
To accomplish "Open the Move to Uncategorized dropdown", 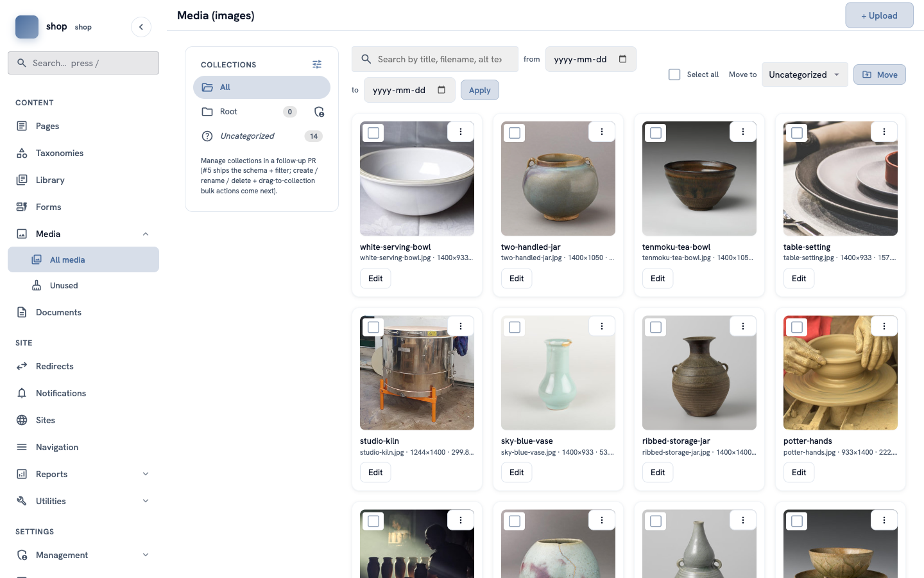I will tap(805, 74).
